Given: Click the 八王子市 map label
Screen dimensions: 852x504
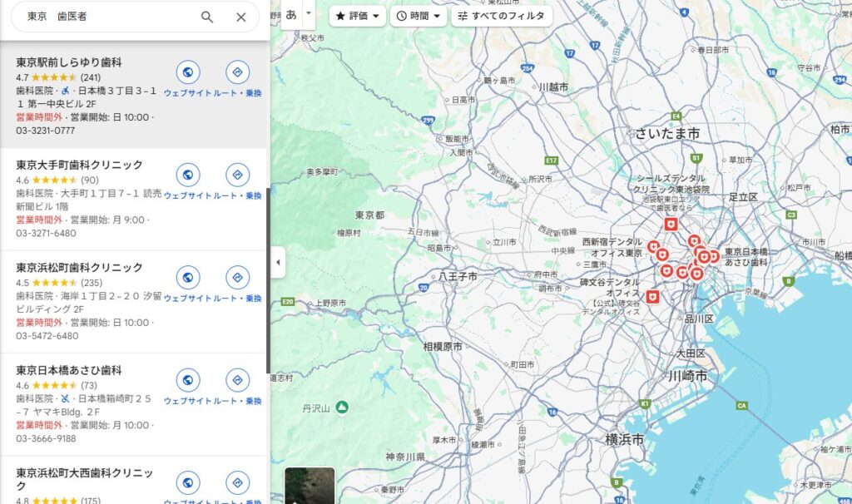Looking at the screenshot, I should 458,276.
